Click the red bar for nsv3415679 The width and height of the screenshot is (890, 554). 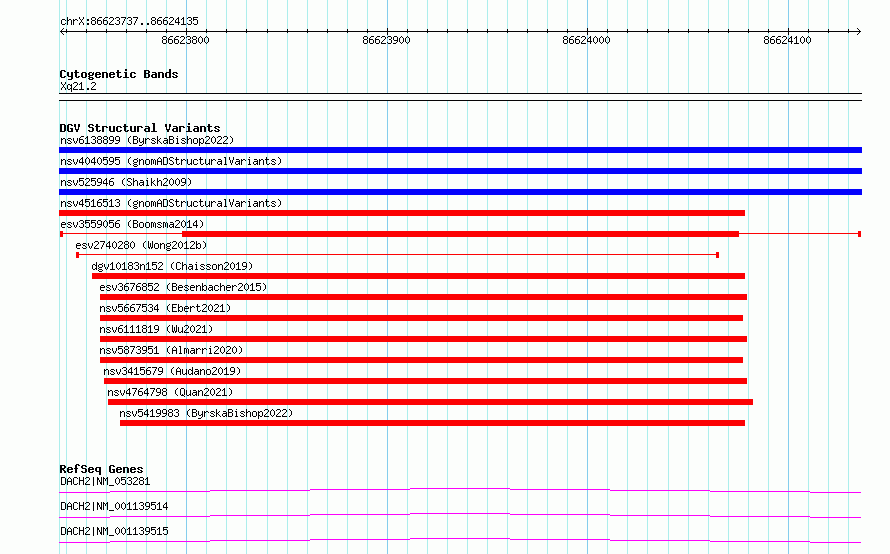[x=425, y=381]
